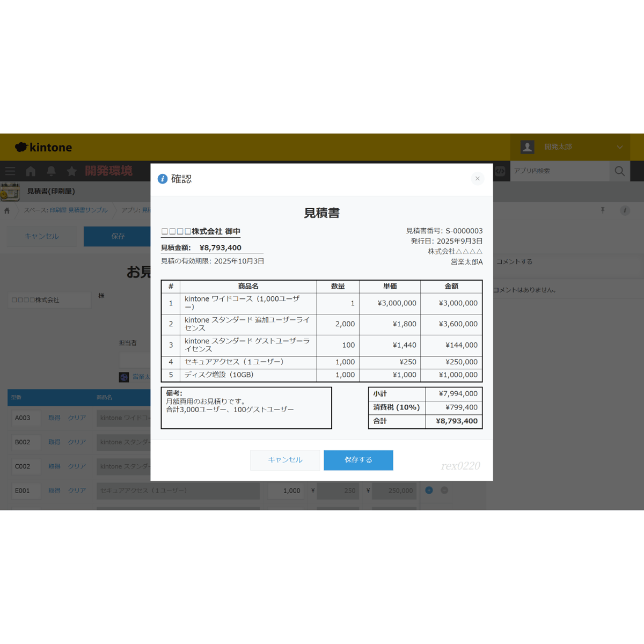Open the スペース: 印刷屋 見積書サンプル breadcrumb

[65, 210]
